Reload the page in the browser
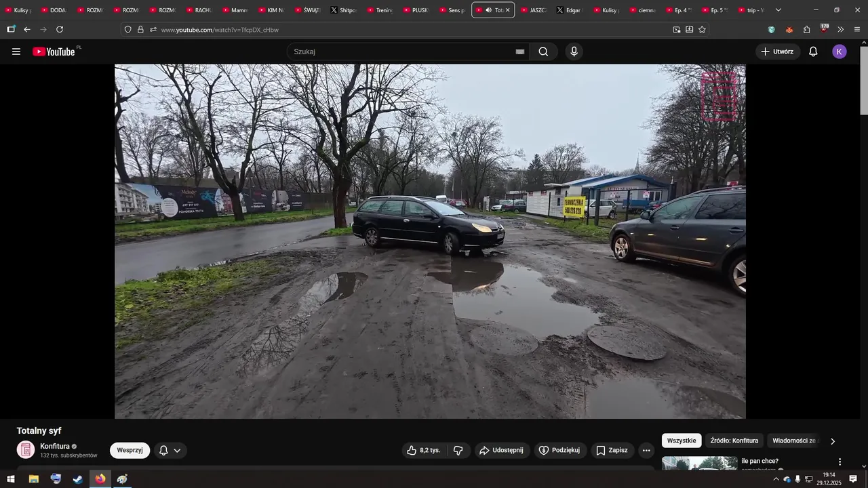868x488 pixels. click(x=60, y=29)
